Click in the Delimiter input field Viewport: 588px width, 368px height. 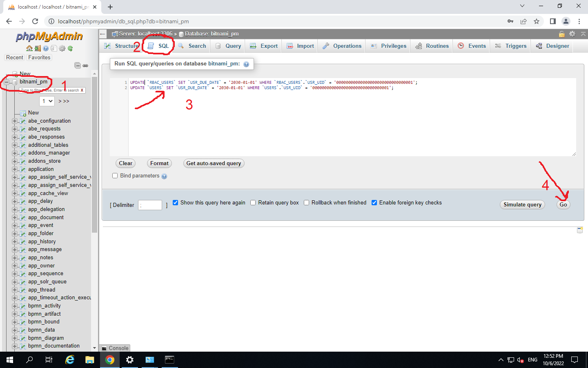click(x=150, y=205)
